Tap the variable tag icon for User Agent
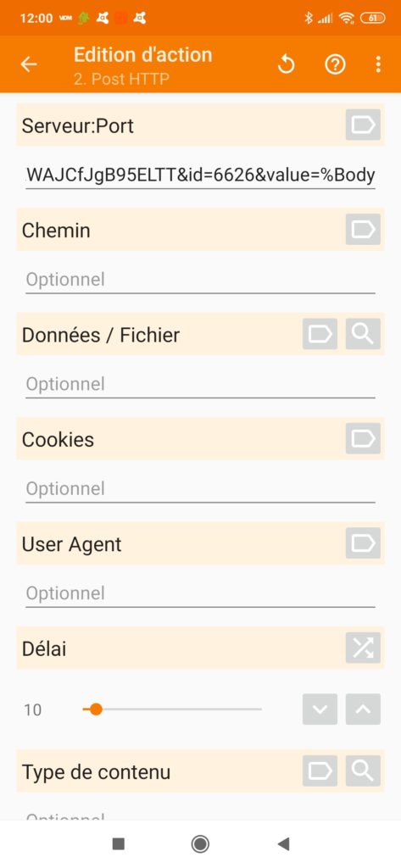 point(364,543)
